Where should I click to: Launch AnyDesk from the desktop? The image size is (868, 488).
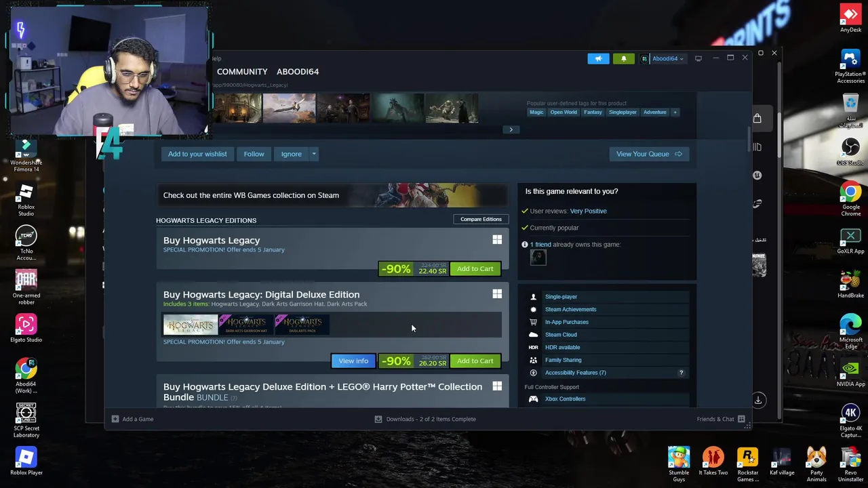[x=850, y=18]
